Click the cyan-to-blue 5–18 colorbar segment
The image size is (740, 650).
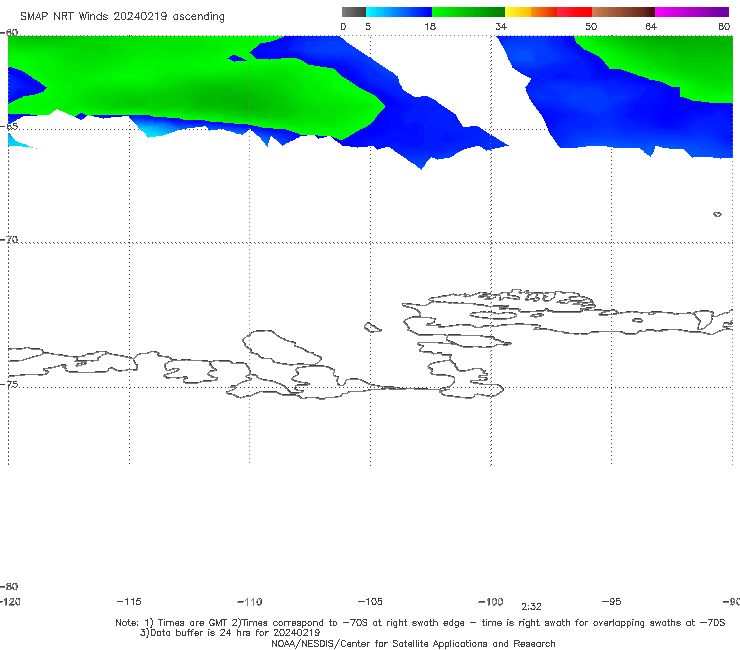[x=399, y=12]
